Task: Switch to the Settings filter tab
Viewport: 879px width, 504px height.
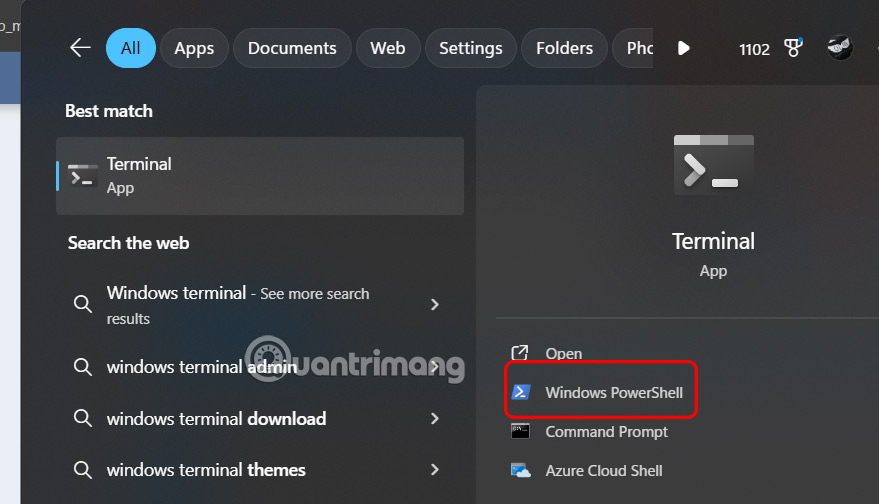Action: tap(470, 48)
